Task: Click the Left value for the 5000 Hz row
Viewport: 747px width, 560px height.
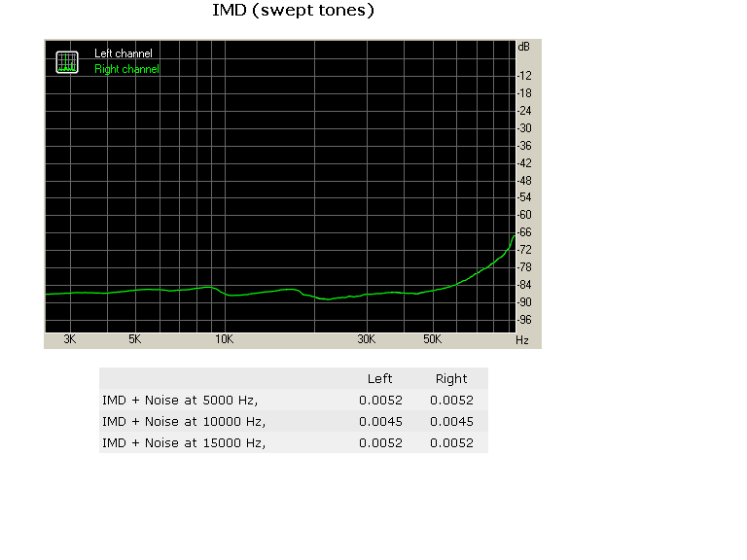Action: tap(380, 400)
